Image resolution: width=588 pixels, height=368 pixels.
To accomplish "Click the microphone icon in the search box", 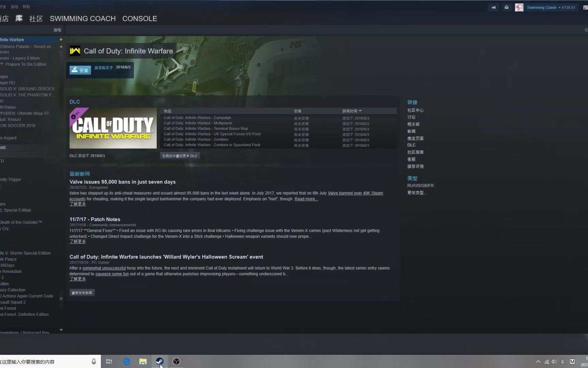I will click(x=93, y=361).
